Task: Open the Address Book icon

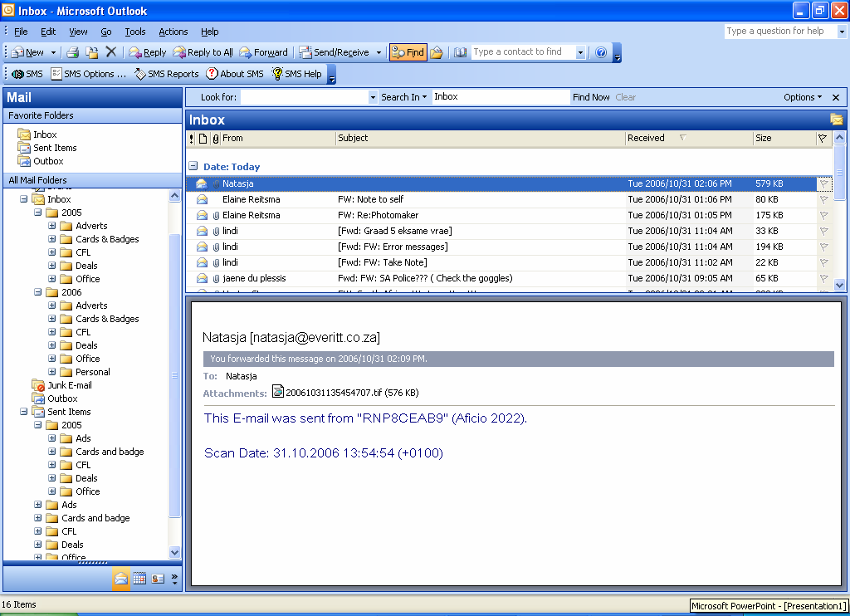Action: [461, 52]
